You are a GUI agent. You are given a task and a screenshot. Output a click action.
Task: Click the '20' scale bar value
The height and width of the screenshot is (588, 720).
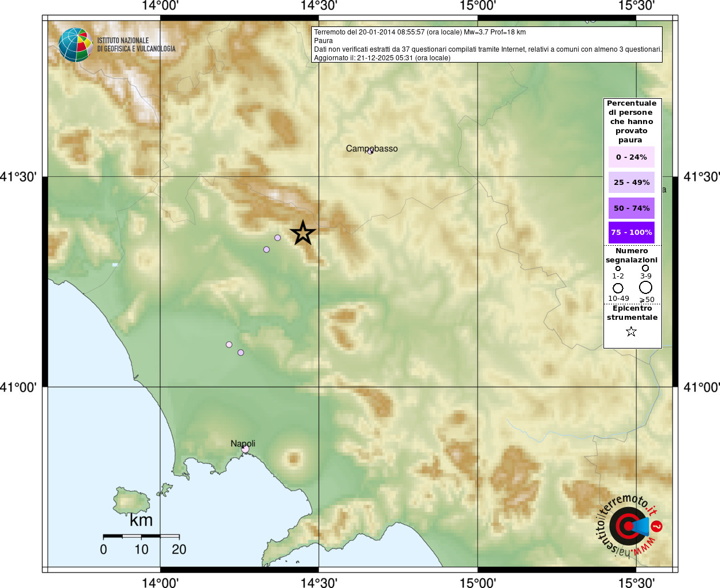(x=179, y=550)
